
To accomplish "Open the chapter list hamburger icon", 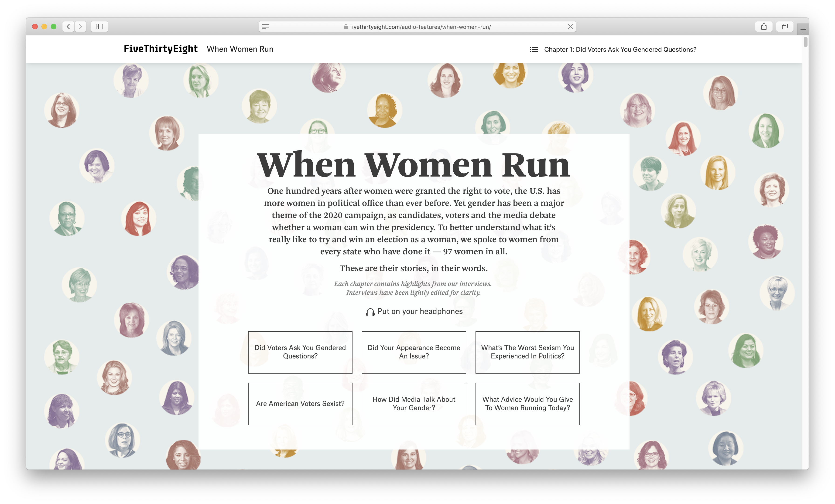I will coord(534,49).
